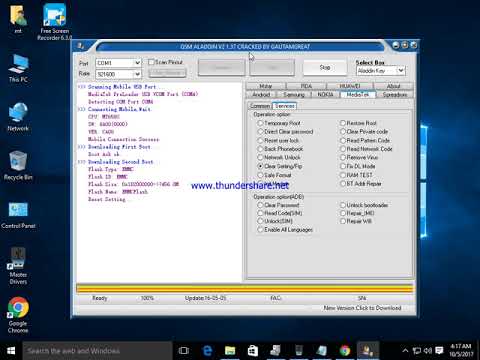The width and height of the screenshot is (480, 360).
Task: Open the user folder desktop icon
Action: point(18,19)
